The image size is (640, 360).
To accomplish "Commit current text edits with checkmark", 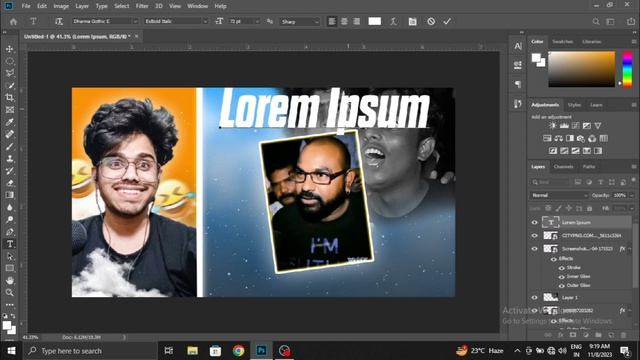I will click(x=447, y=21).
